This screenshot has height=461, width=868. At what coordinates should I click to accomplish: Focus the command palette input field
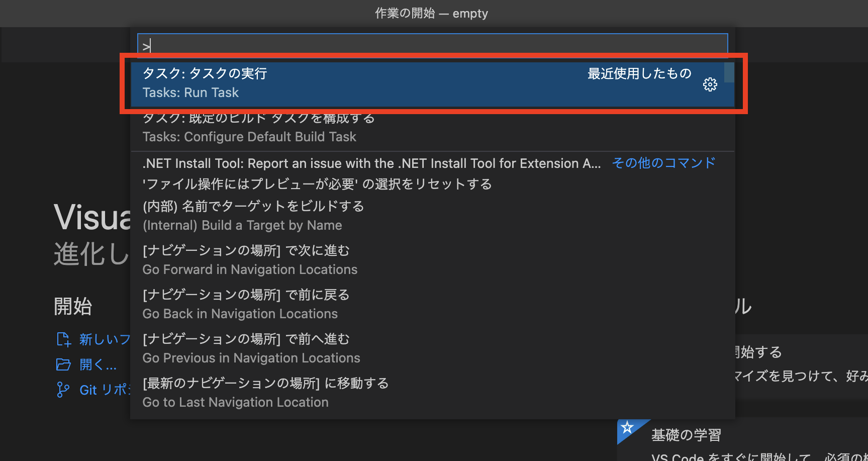coord(432,46)
